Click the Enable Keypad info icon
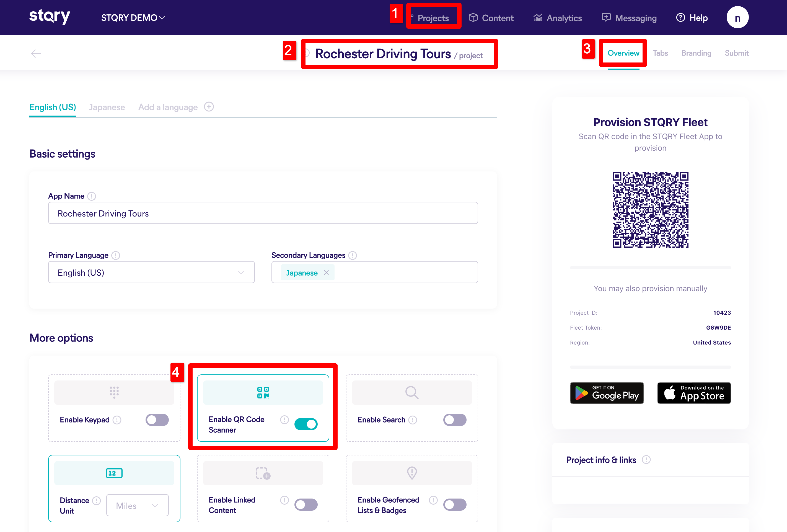Screen dimensions: 787x532 coord(117,420)
